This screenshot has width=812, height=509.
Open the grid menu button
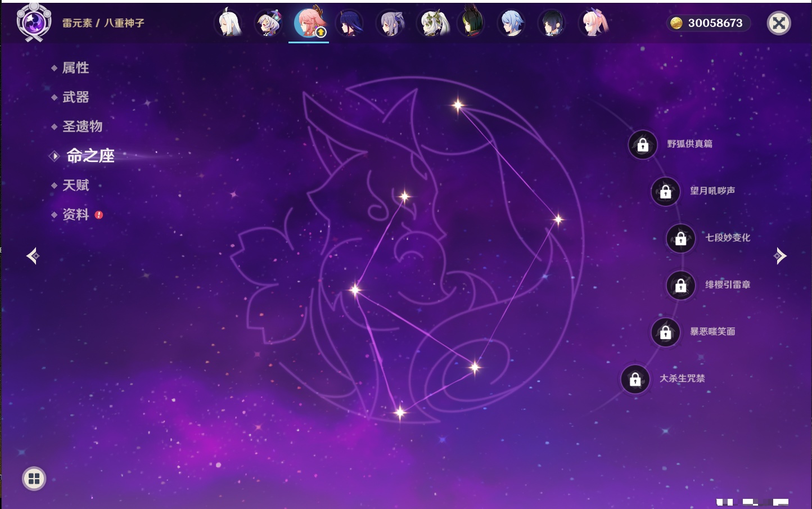(34, 479)
